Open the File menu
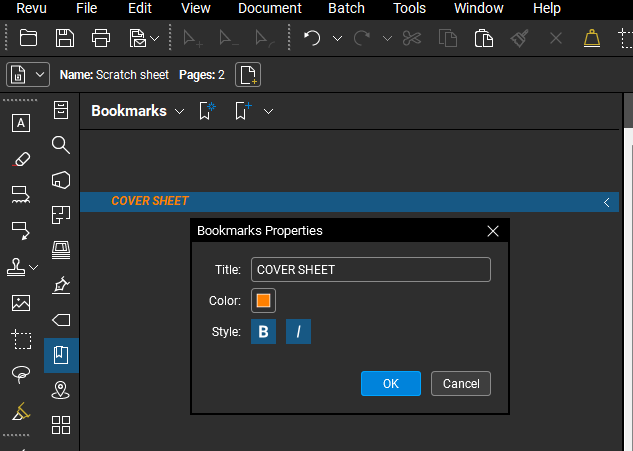Viewport: 633px width, 451px height. [x=86, y=8]
